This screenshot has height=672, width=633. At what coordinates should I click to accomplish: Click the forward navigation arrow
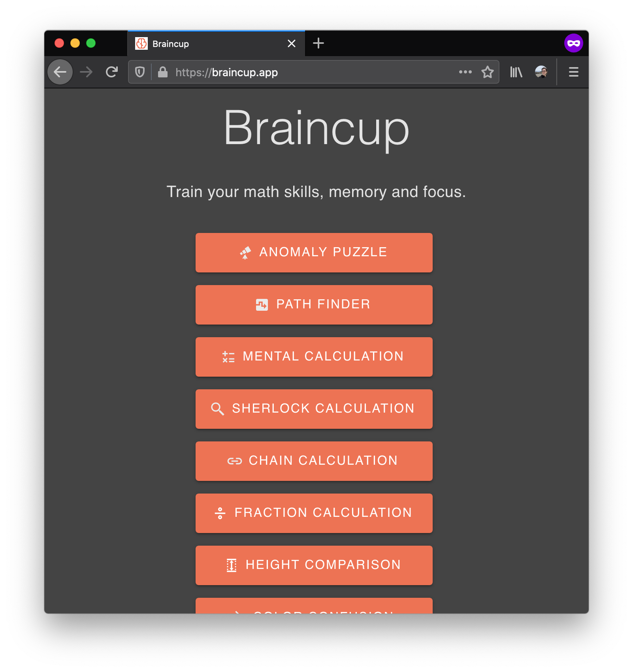coord(86,72)
